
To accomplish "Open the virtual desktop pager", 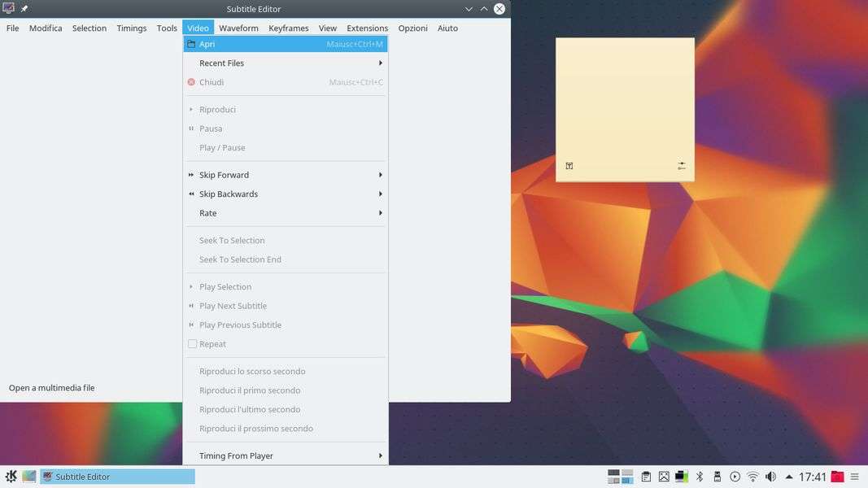I will [621, 477].
